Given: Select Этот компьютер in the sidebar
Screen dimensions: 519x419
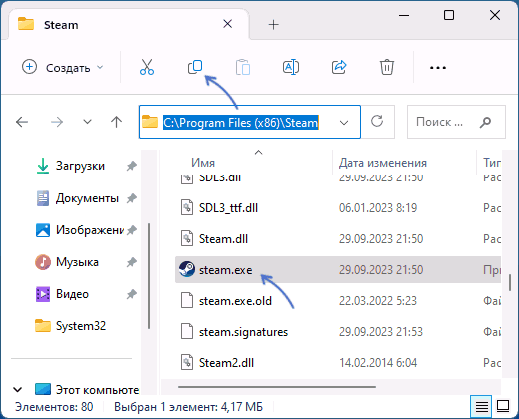Looking at the screenshot, I should [87, 389].
